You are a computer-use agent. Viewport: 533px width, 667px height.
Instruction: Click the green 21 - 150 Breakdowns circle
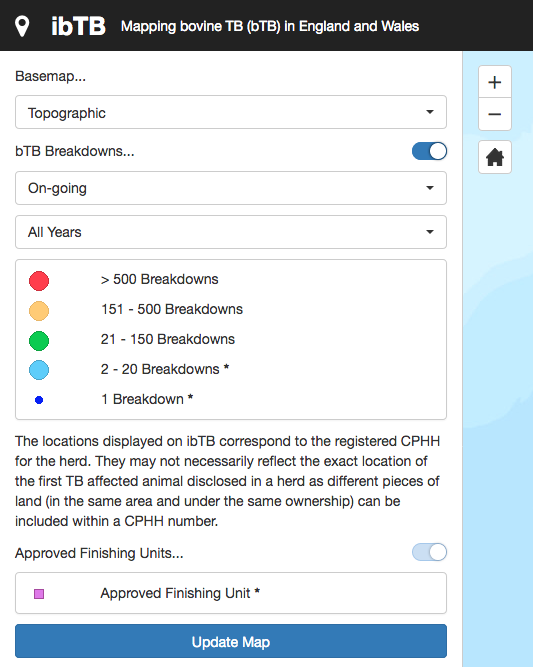(39, 341)
